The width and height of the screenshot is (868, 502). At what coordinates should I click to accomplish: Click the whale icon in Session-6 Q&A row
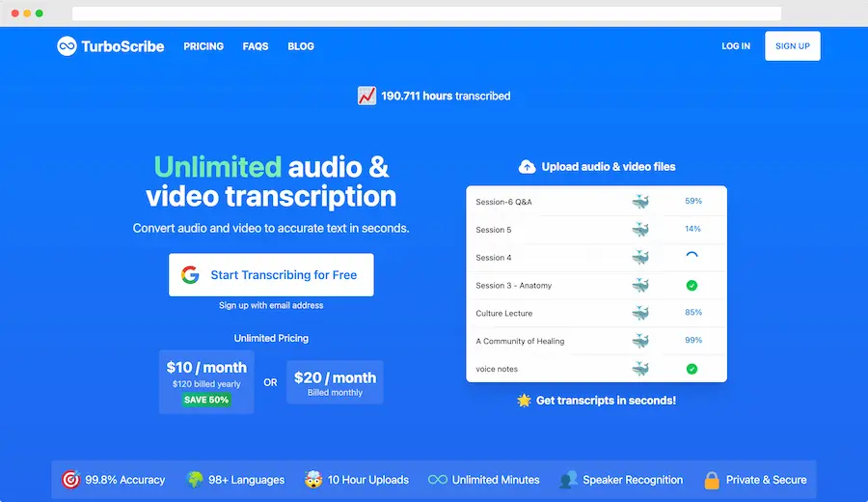tap(640, 202)
